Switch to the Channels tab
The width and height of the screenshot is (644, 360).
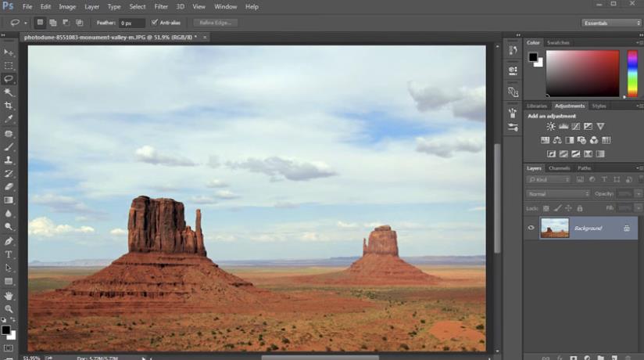pyautogui.click(x=560, y=168)
